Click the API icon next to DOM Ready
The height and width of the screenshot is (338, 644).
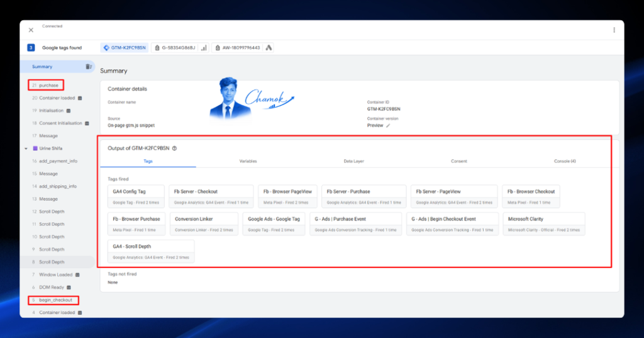tap(69, 288)
